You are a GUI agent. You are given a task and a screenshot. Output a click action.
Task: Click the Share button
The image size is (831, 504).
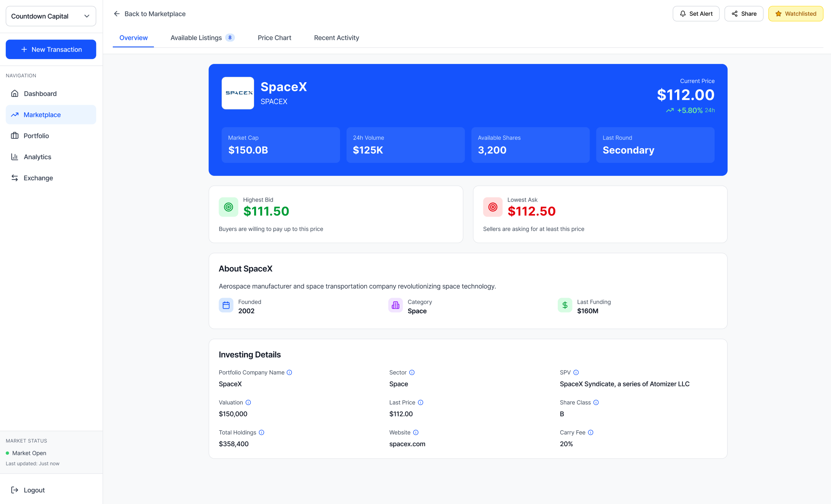click(743, 14)
